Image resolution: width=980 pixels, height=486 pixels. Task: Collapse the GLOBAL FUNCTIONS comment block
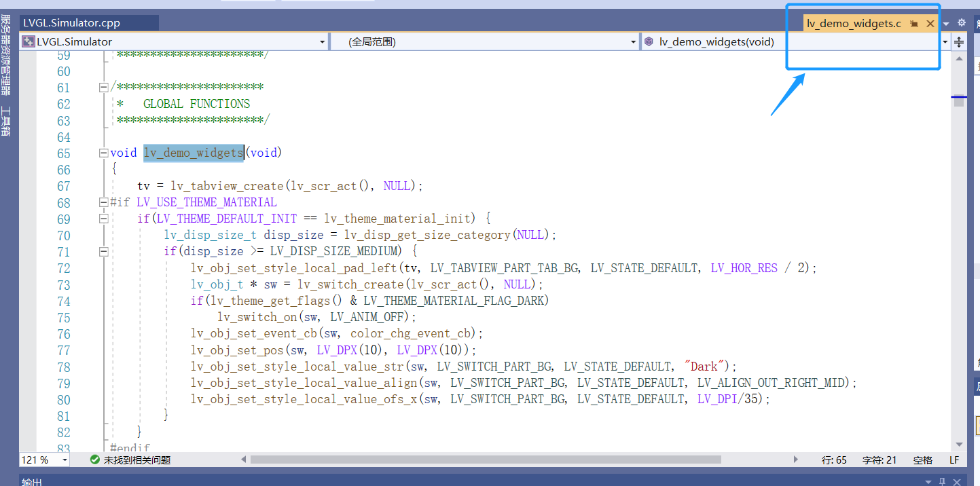click(103, 88)
